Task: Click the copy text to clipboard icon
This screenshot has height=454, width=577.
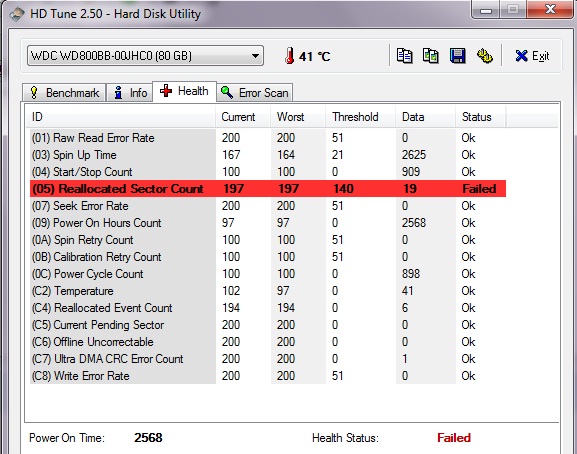Action: coord(404,56)
